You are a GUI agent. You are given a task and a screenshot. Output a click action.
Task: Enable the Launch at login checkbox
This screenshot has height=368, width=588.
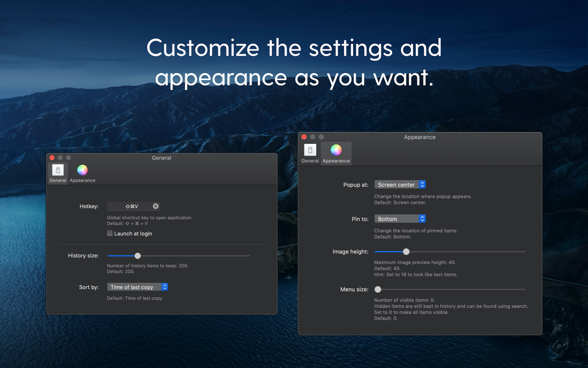coord(110,233)
